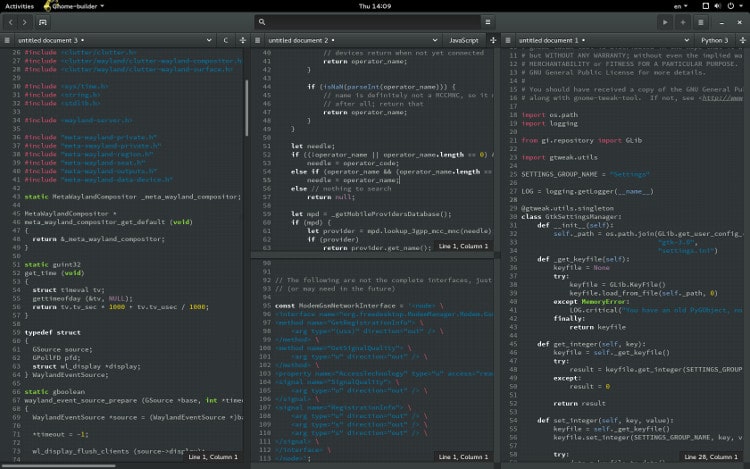Click 'struct timeval tv;' line
Viewport: 750px width, 469px height.
pos(67,290)
